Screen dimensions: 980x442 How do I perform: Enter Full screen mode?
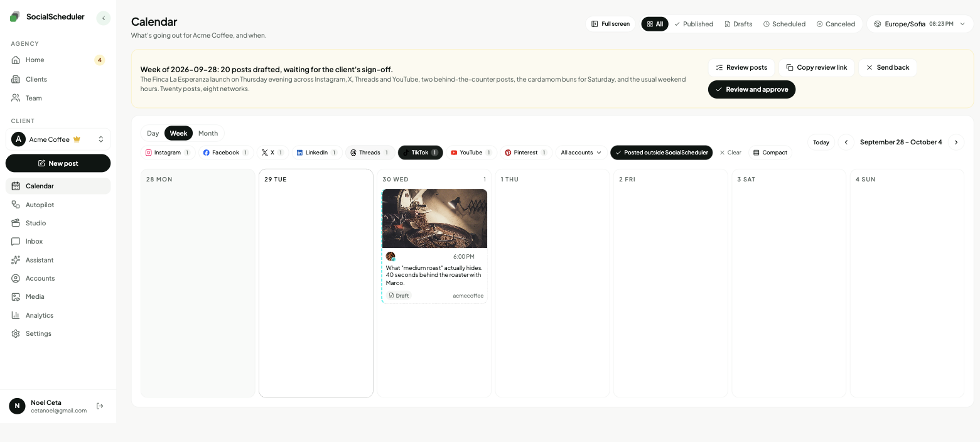(610, 24)
